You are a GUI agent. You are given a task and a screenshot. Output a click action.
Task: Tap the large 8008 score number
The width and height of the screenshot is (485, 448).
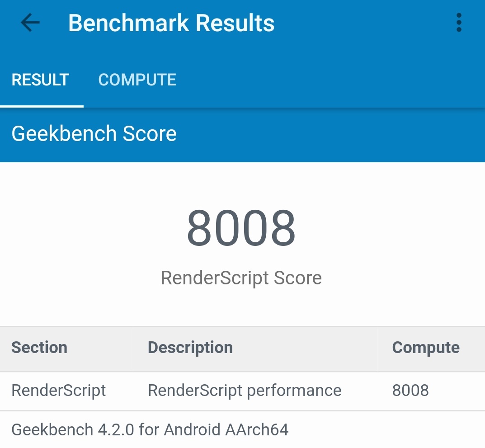click(x=241, y=228)
